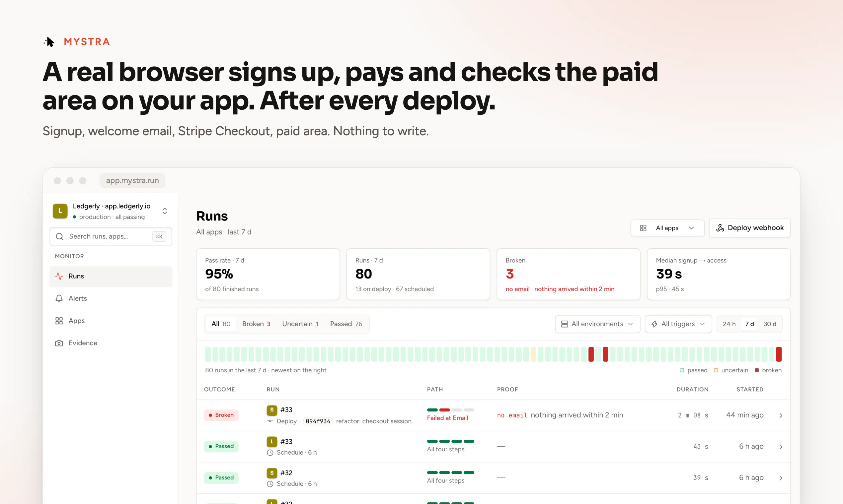Click the Deploy commit icon on run #33
The image size is (843, 504).
[x=270, y=421]
